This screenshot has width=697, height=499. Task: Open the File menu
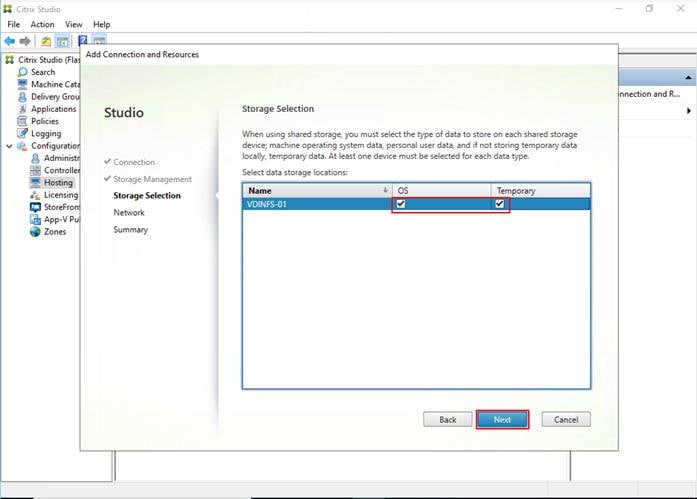(14, 24)
